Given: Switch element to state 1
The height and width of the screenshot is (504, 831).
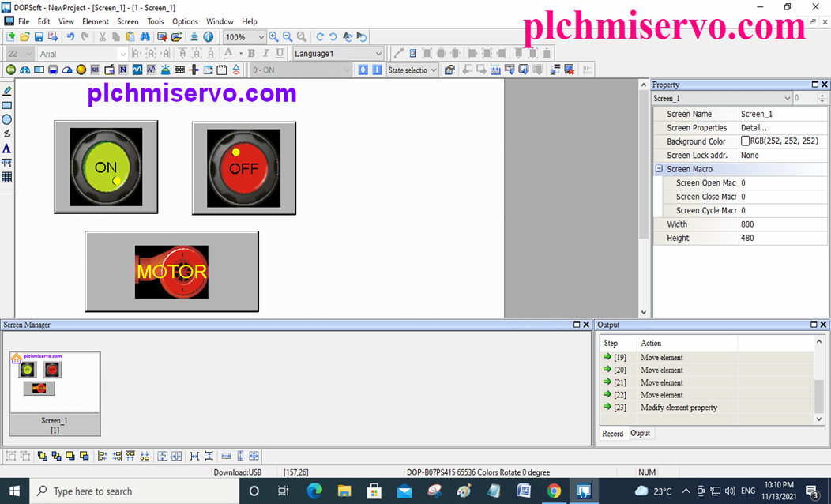Looking at the screenshot, I should pos(377,70).
